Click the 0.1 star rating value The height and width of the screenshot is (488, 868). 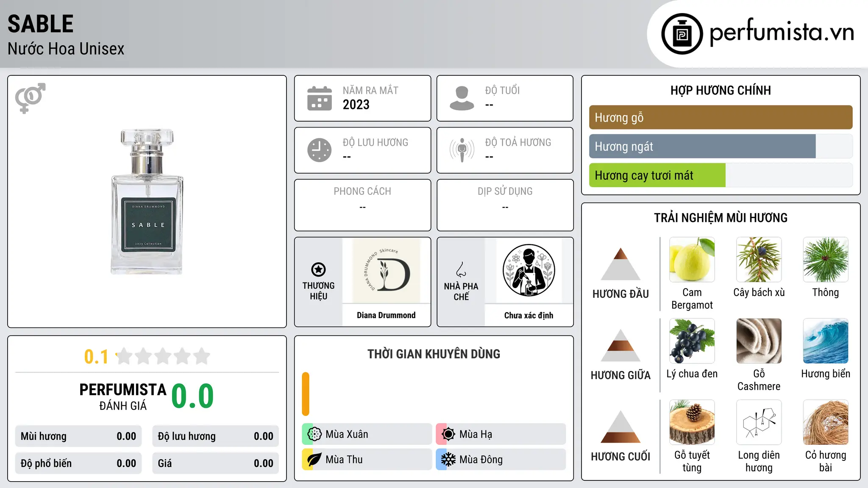[x=96, y=357]
